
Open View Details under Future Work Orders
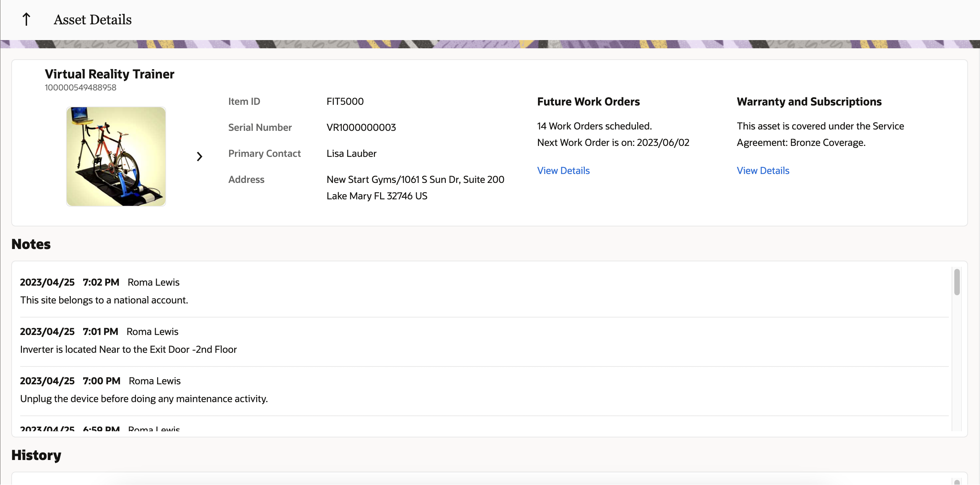(563, 171)
